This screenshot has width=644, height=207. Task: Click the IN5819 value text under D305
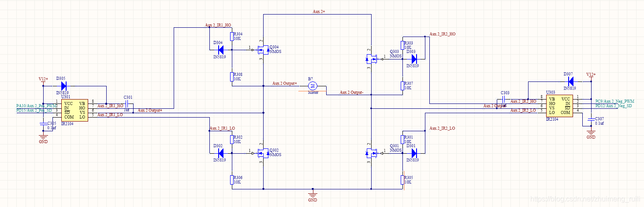point(63,93)
